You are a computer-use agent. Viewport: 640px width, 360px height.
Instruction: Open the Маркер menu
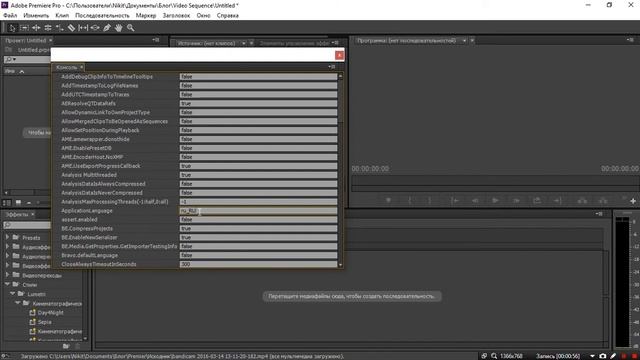click(x=146, y=16)
